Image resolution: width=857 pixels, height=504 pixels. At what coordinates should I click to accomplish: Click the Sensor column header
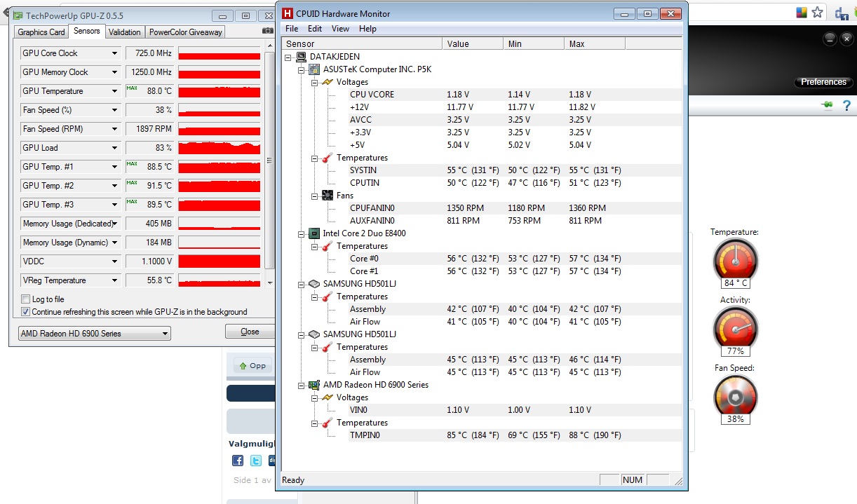pyautogui.click(x=361, y=44)
